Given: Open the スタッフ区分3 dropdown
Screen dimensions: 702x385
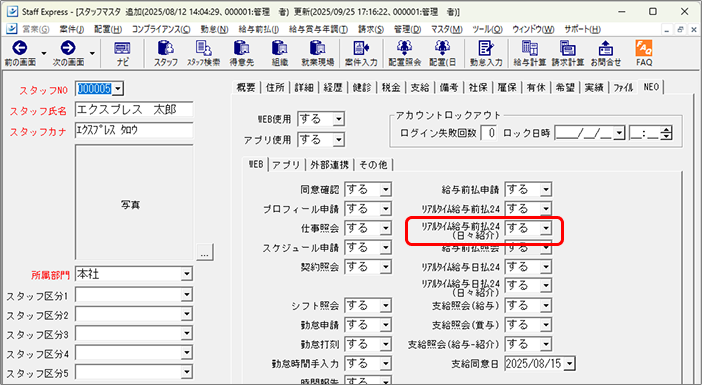Looking at the screenshot, I should 187,334.
